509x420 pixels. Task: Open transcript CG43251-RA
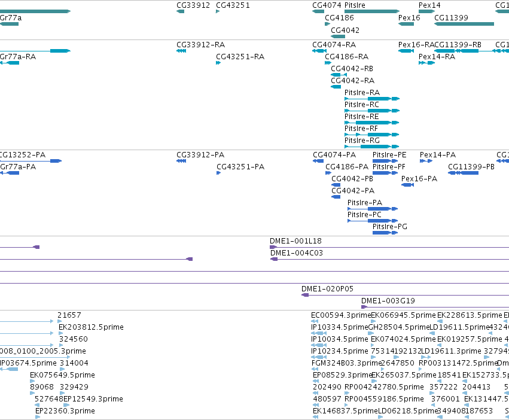[x=240, y=57]
